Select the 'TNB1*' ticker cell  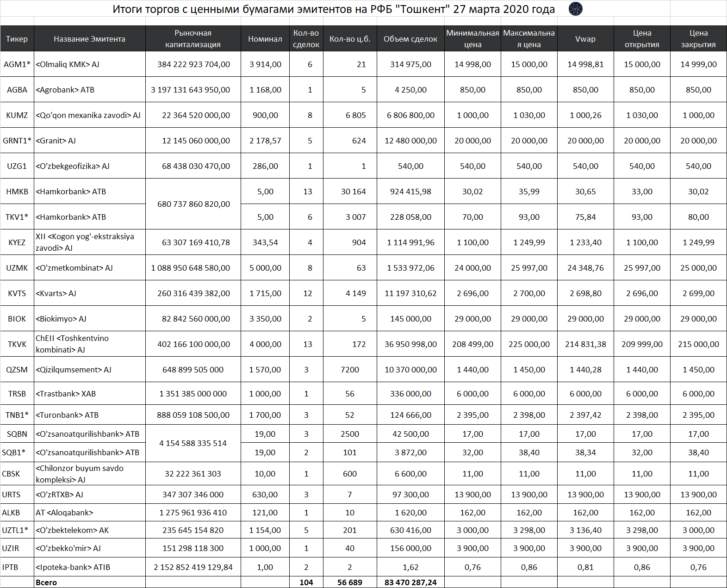pos(17,415)
